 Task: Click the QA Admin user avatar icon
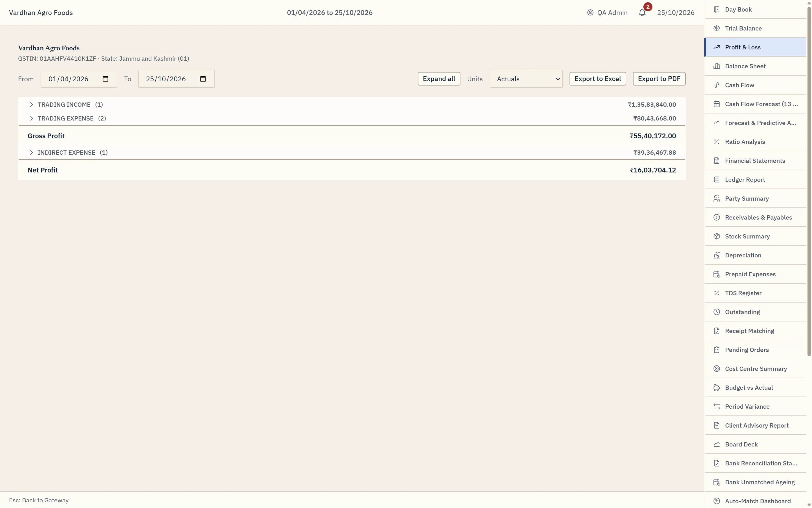[590, 13]
